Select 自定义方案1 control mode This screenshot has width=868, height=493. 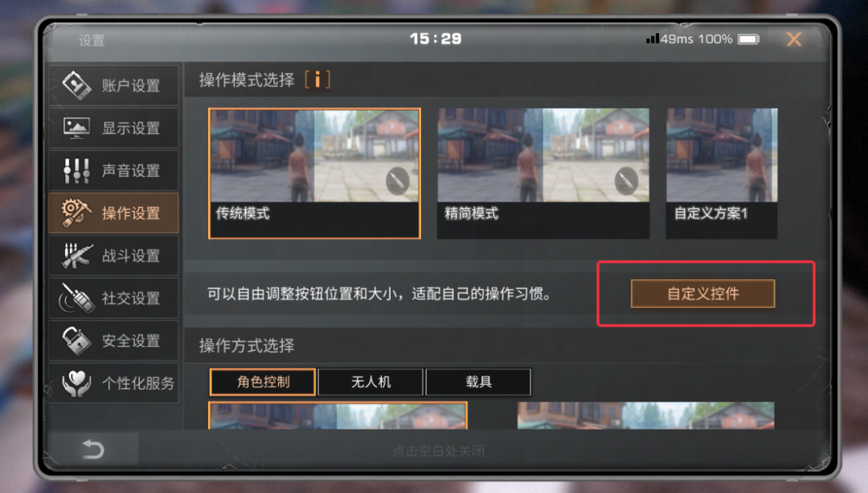point(721,173)
